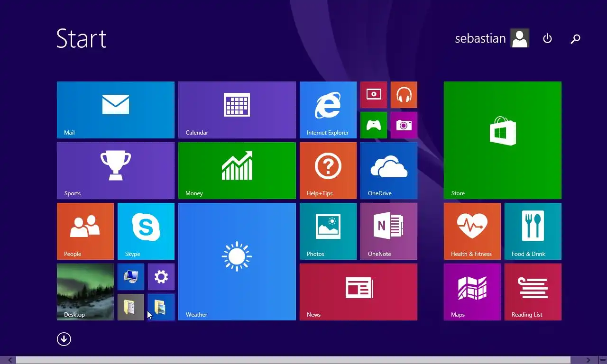Go to the Desktop tile
Viewport: 607px width, 364px height.
click(x=85, y=292)
